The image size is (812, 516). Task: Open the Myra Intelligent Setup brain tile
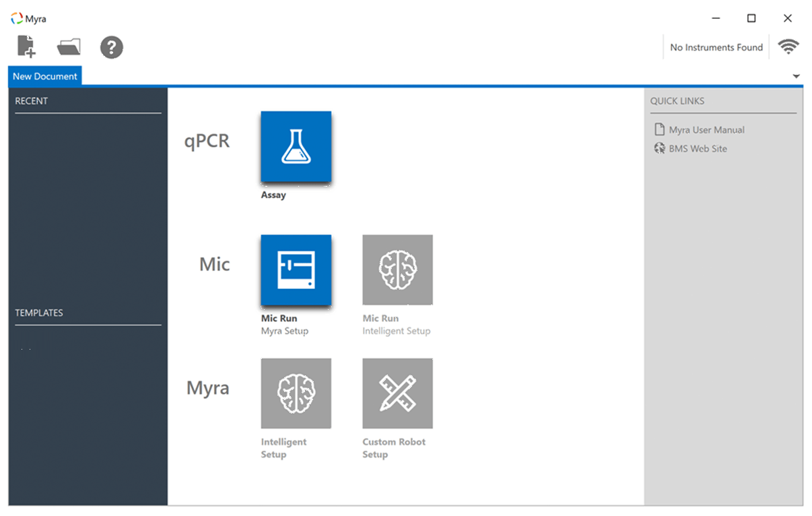point(296,393)
